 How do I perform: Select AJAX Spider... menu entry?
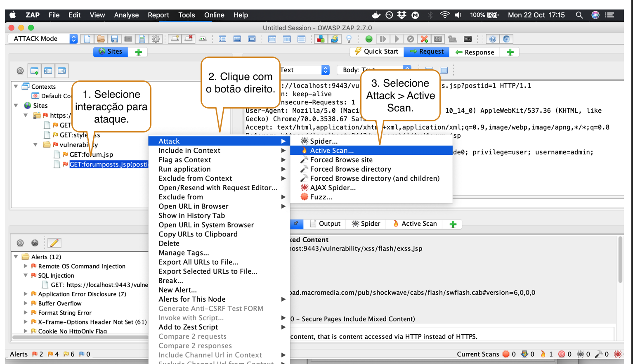371,188
